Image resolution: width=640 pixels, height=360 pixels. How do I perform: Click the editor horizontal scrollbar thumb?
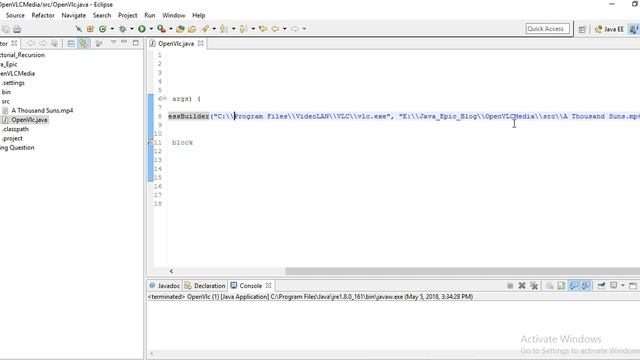coord(462,271)
